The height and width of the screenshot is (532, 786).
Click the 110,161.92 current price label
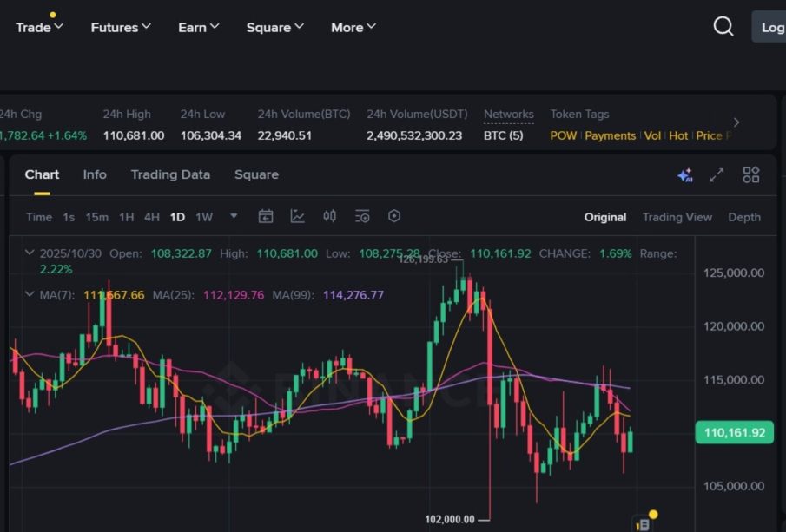click(x=734, y=432)
